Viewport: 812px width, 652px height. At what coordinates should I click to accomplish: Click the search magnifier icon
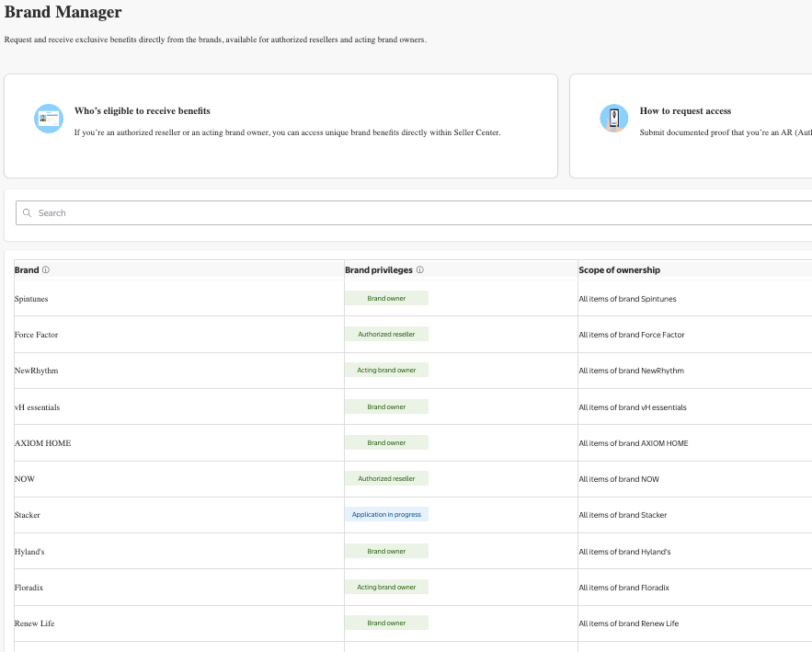(28, 212)
